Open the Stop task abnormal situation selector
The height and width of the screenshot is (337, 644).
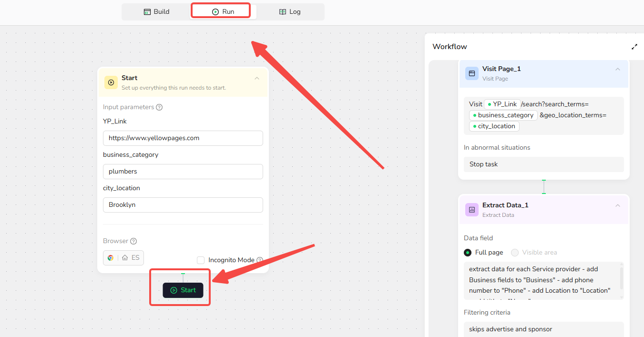click(543, 164)
